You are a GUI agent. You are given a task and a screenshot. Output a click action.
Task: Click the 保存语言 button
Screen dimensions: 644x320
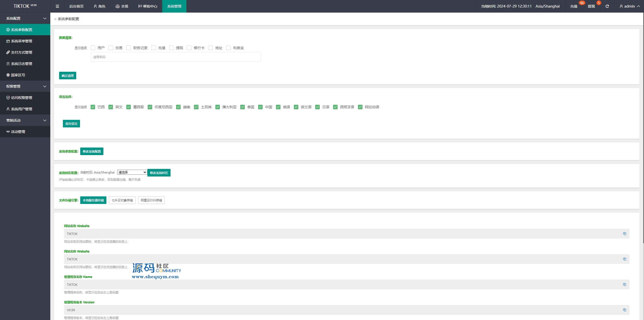click(x=71, y=124)
